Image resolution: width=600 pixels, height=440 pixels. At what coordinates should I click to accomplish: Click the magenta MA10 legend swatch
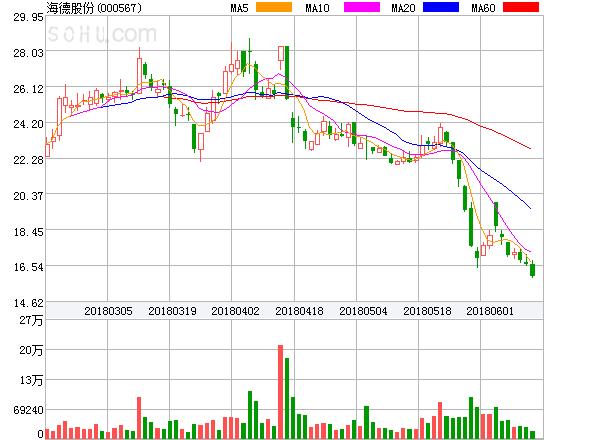coord(362,7)
